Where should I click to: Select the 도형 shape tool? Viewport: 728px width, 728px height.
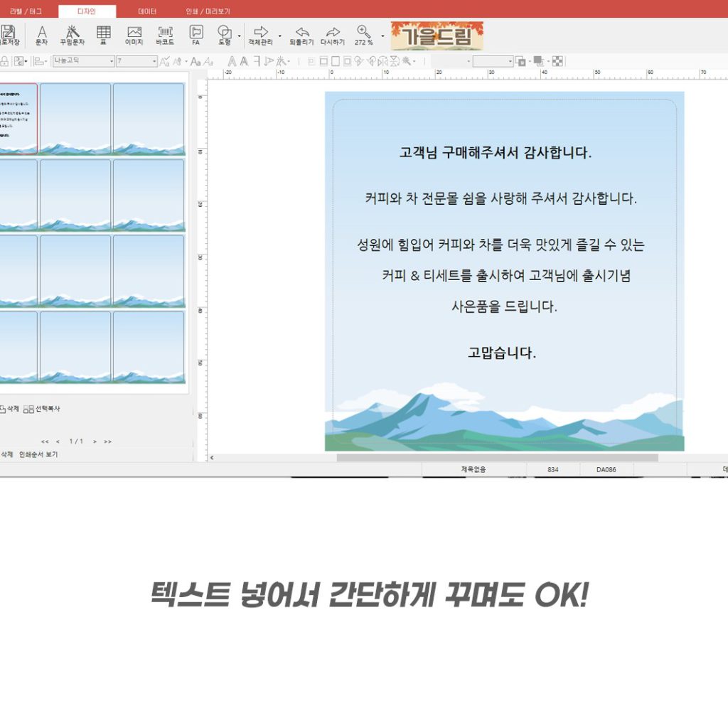pyautogui.click(x=225, y=35)
